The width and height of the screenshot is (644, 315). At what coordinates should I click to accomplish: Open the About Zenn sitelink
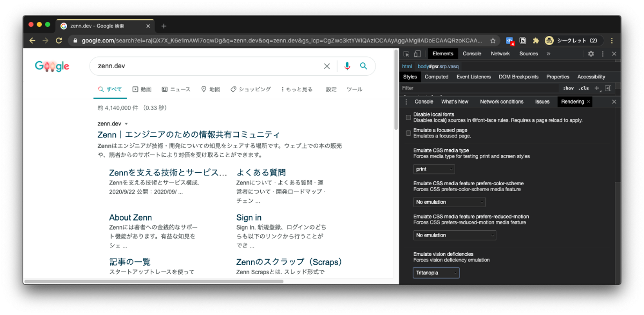coord(130,217)
